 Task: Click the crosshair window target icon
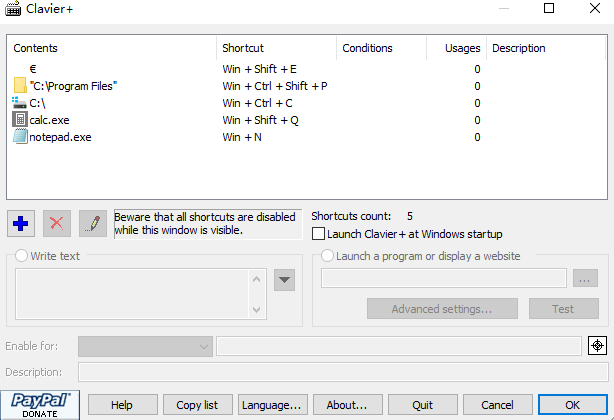point(597,346)
